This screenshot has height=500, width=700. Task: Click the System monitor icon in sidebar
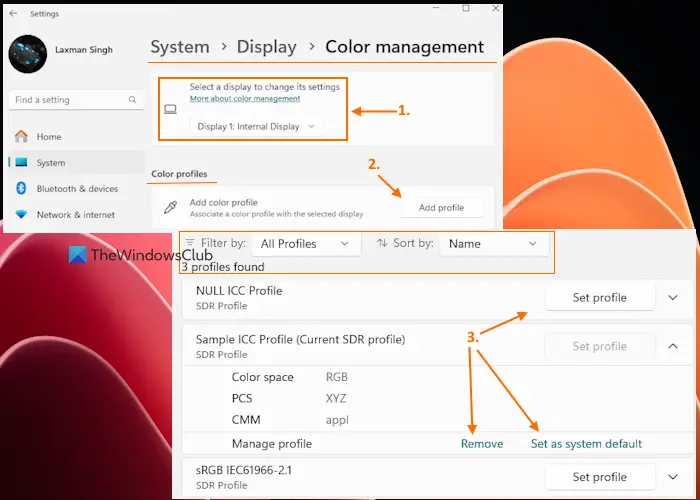coord(21,162)
